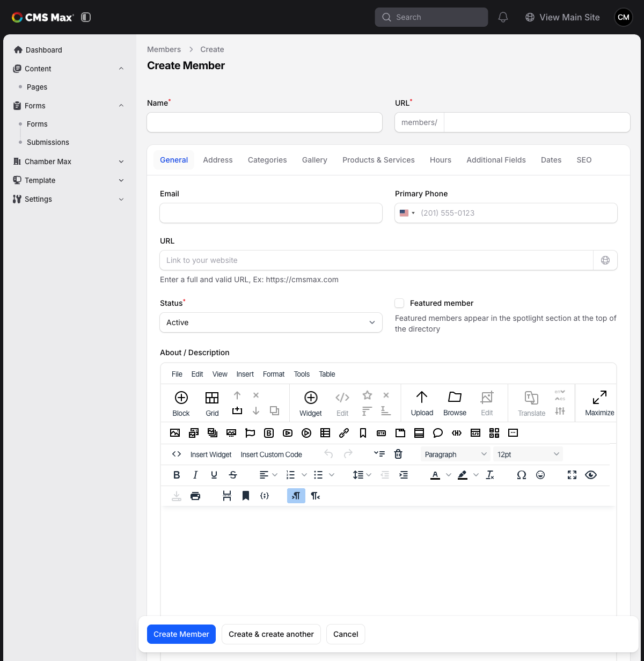Toggle left-to-right text direction

(x=296, y=496)
